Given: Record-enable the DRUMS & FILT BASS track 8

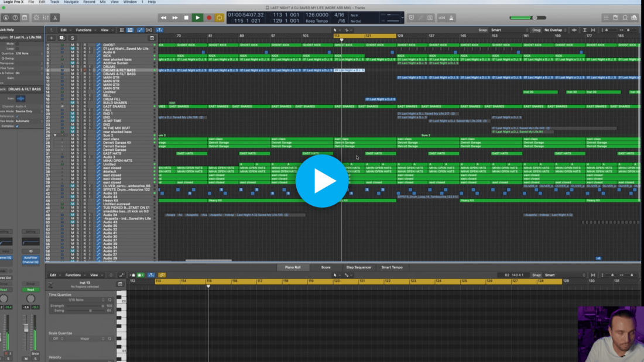Looking at the screenshot, I should click(85, 70).
